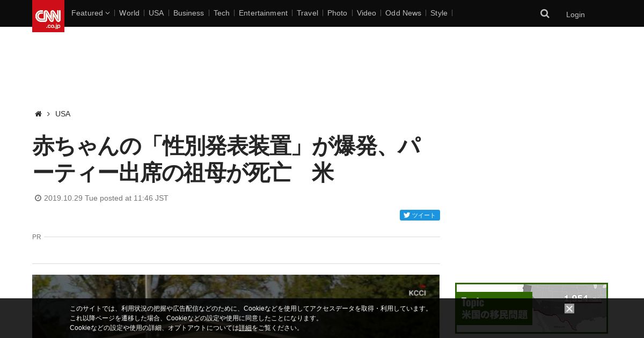Open the USA section in navbar
The image size is (644, 338).
(156, 13)
